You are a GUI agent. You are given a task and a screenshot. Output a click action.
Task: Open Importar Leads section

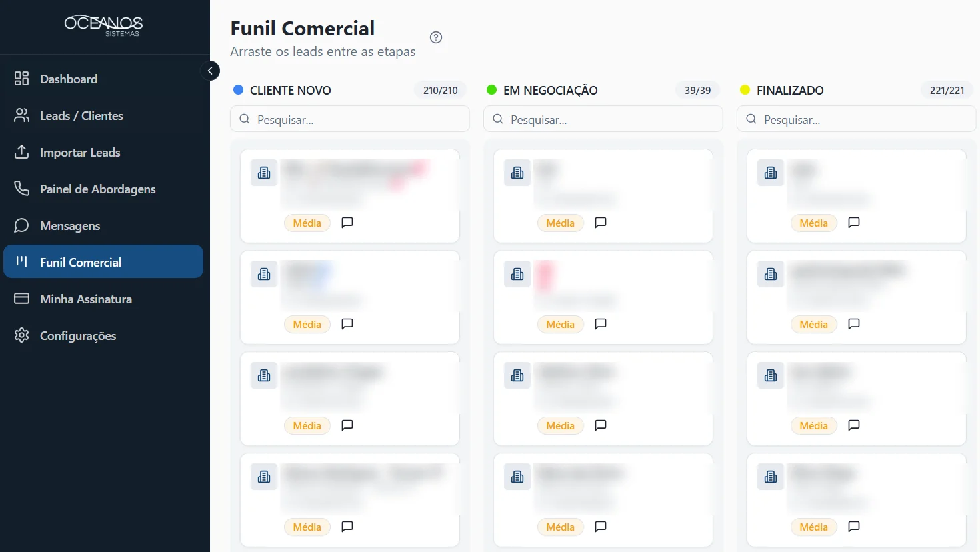tap(103, 152)
